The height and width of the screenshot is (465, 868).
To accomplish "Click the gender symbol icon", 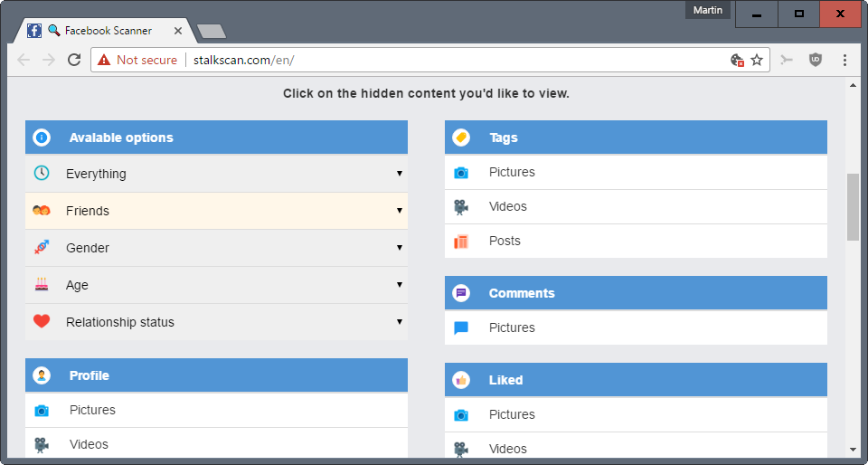I will tap(42, 248).
